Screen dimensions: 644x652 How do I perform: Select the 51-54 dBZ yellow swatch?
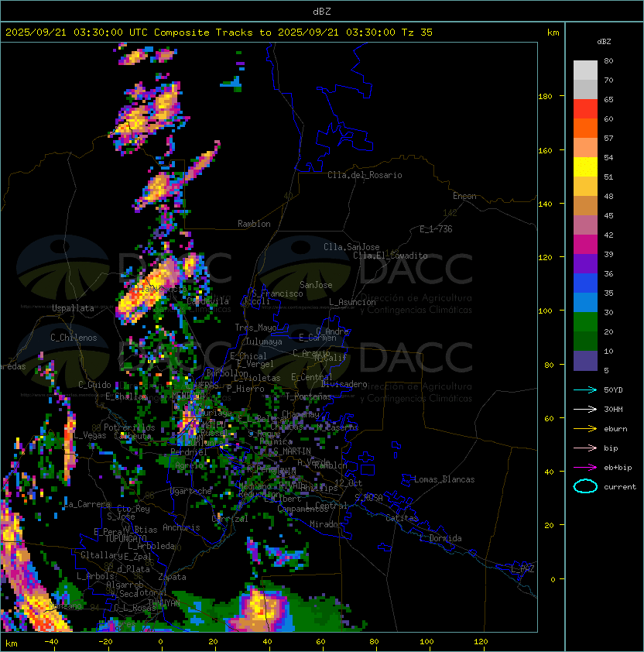pos(585,167)
